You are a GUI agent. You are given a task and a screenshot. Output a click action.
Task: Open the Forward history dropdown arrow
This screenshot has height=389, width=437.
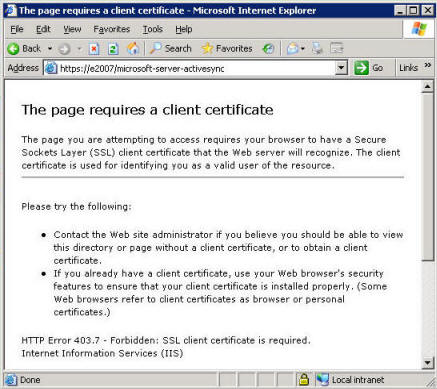(x=79, y=49)
